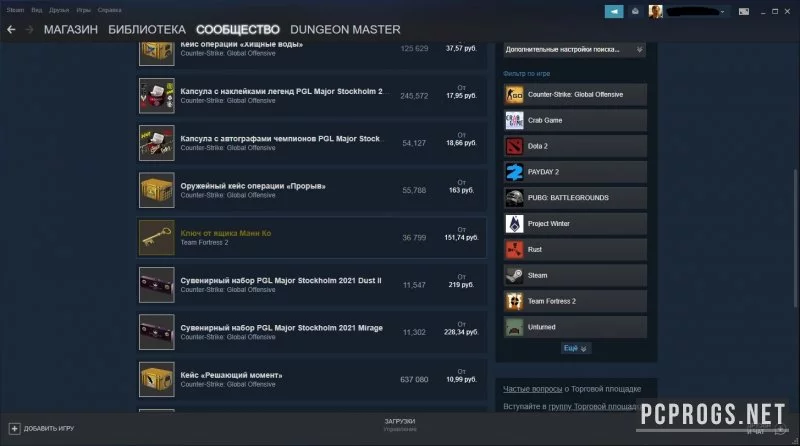The height and width of the screenshot is (446, 800).
Task: Click the Mann Co key thumbnail
Action: point(157,238)
